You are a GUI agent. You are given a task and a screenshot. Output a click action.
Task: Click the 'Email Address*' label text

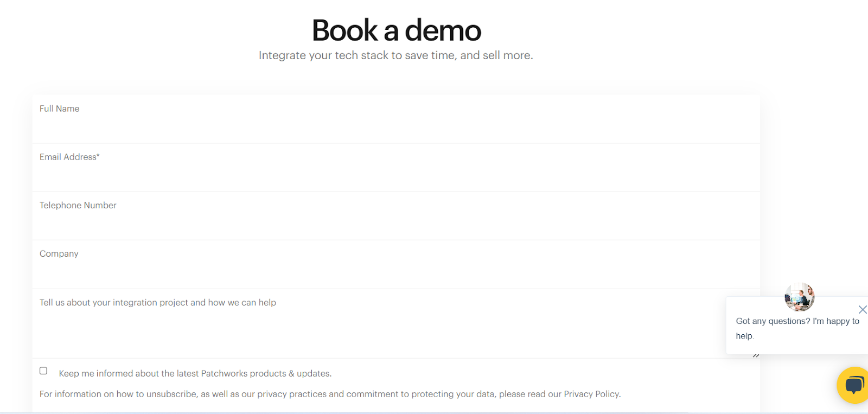[x=69, y=157]
